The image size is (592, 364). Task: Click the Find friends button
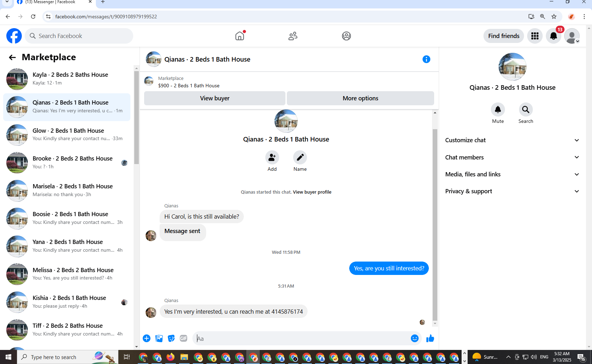click(504, 36)
